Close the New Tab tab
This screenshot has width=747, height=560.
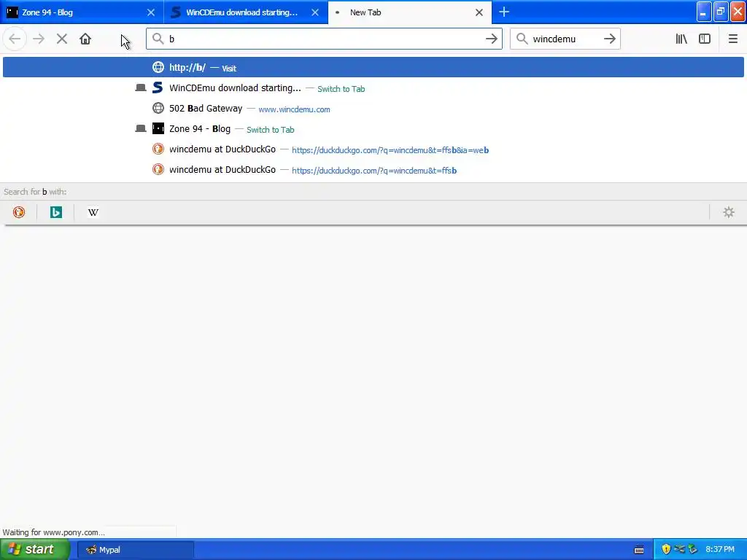[479, 12]
